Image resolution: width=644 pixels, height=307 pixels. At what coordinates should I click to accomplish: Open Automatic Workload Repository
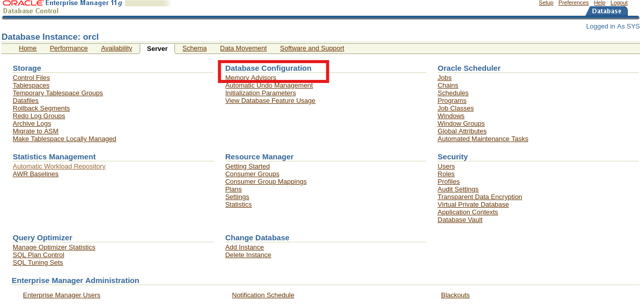(x=59, y=166)
